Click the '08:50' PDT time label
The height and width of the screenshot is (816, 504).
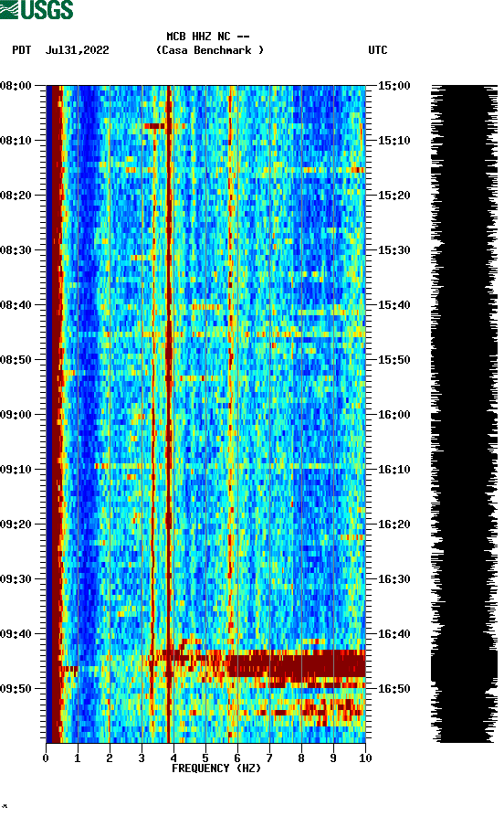[16, 360]
